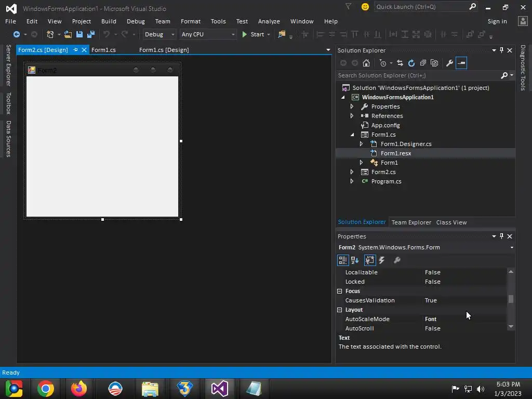Click the feedback smiley face icon
This screenshot has width=532, height=399.
coord(365,7)
